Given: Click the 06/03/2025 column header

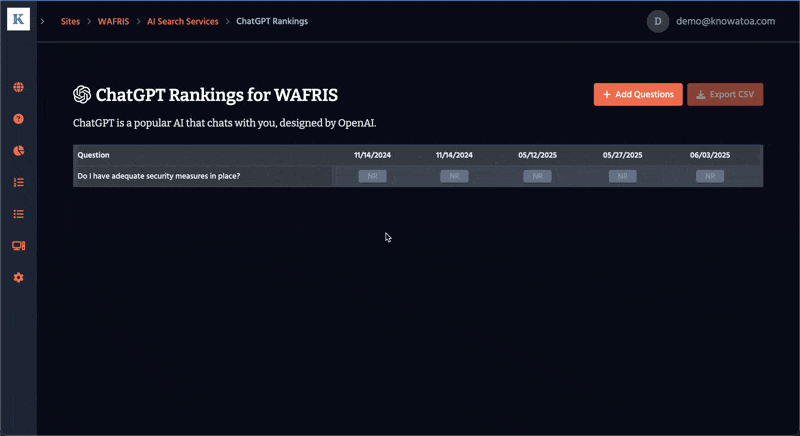Looking at the screenshot, I should [710, 155].
